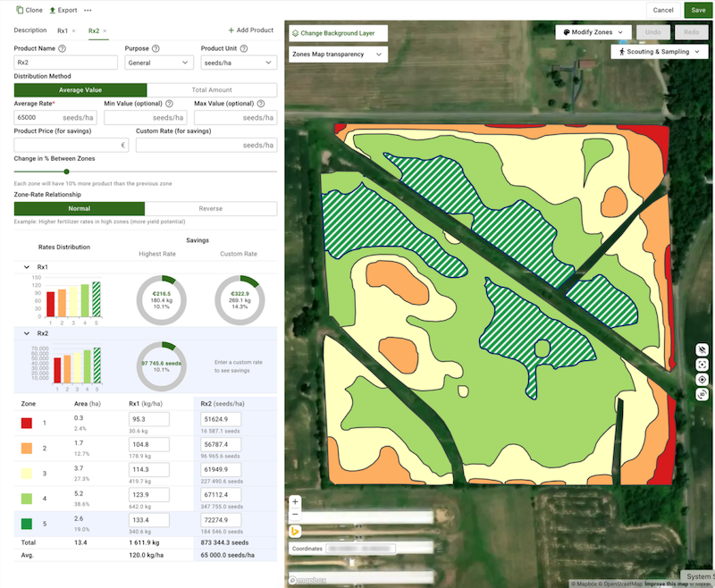This screenshot has height=588, width=715.
Task: Switch to the Description tab
Action: (x=30, y=30)
